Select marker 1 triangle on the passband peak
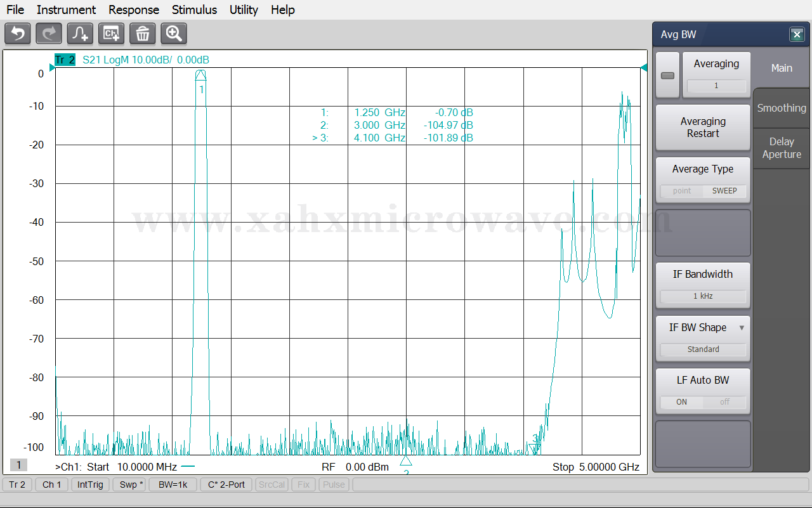 200,75
